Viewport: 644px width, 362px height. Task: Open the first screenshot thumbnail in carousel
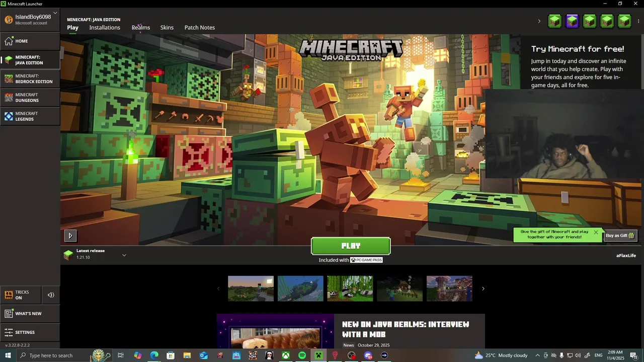pos(251,289)
